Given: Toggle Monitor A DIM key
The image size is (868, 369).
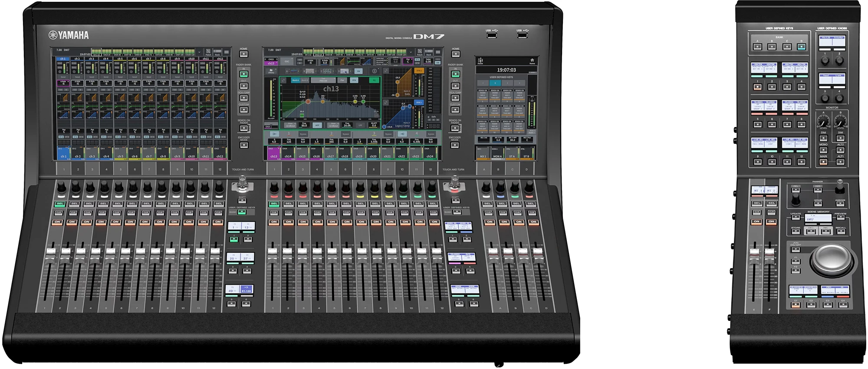Looking at the screenshot, I should click(x=823, y=138).
